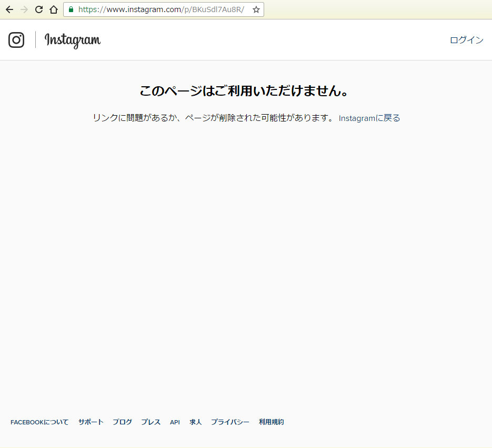Viewport: 492px width, 448px height.
Task: Click the green padlock security icon
Action: 71,9
